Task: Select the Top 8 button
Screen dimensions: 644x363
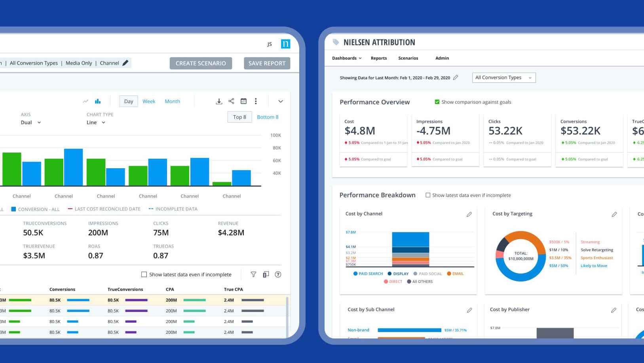Action: tap(239, 117)
